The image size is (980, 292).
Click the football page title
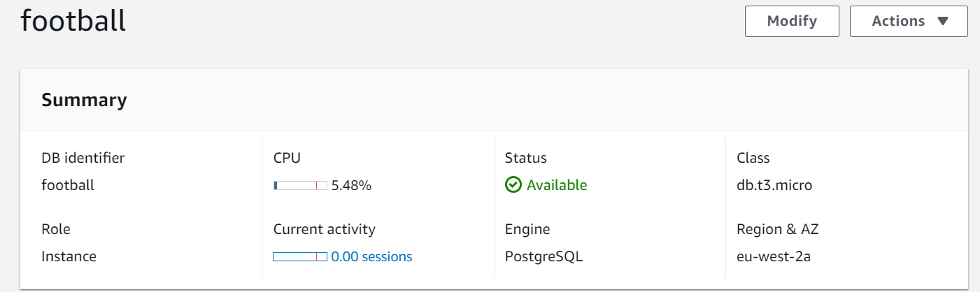[73, 20]
